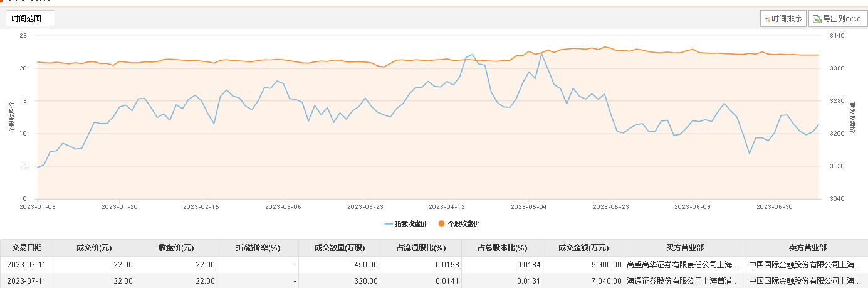Screen dimensions: 868x288
Task: Click the orange 个股收盘价 legend dot
Action: tap(442, 223)
